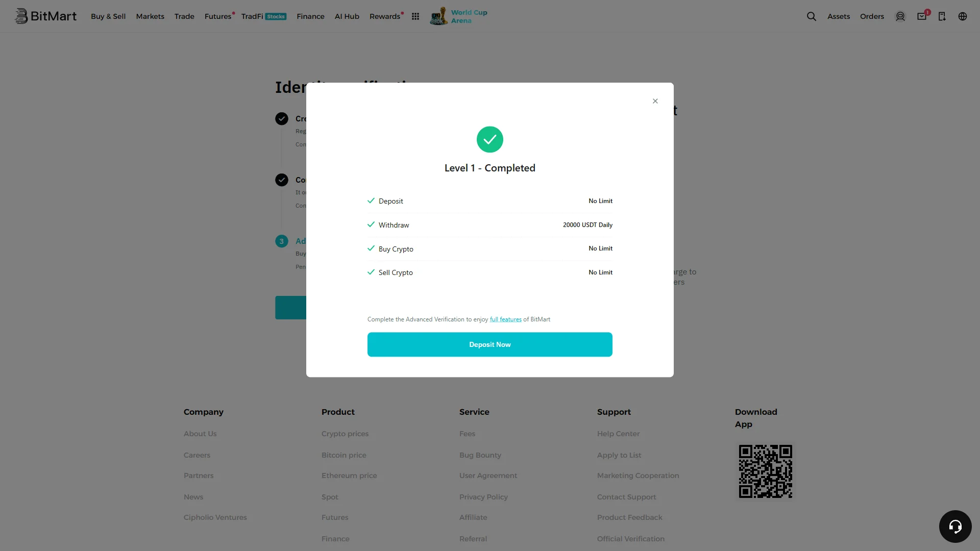Open Orders in the header
980x551 pixels.
(872, 16)
